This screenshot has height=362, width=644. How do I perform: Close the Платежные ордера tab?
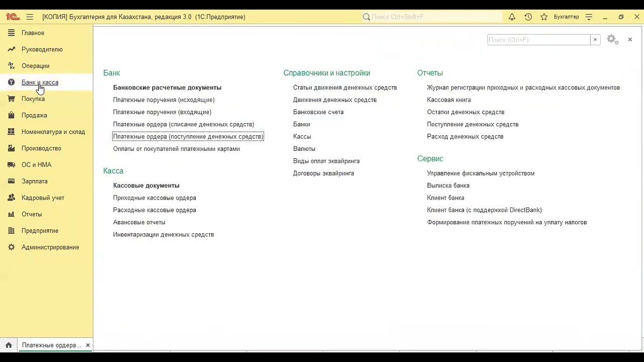(x=88, y=345)
